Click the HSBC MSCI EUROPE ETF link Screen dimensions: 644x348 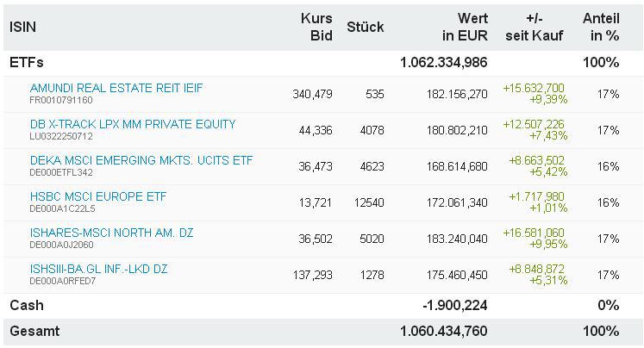98,196
